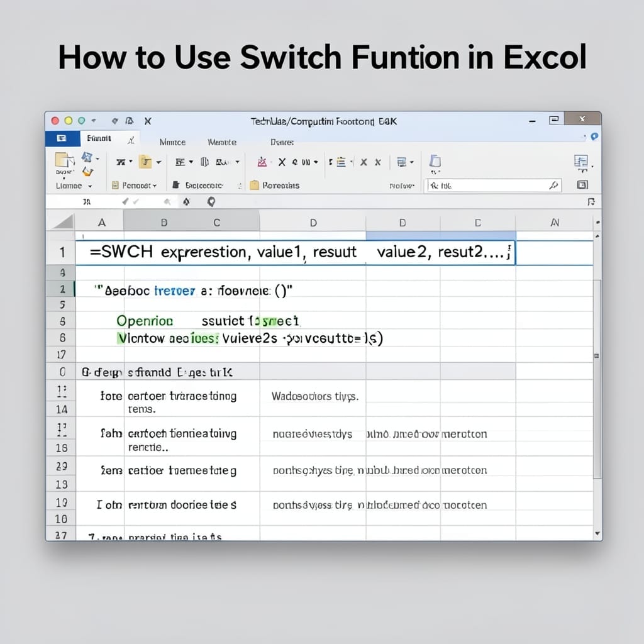Click the up-down arrows icon in formula bar
The width and height of the screenshot is (644, 644).
[186, 202]
